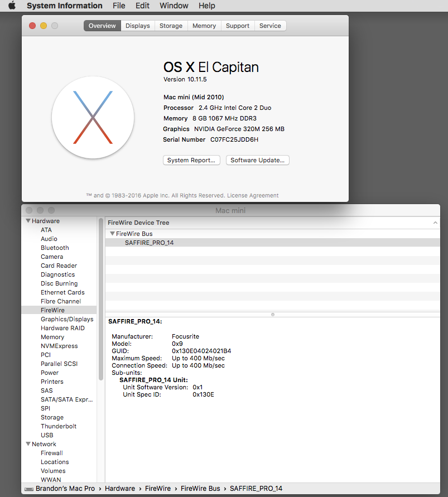Click the Software Update... button

257,160
